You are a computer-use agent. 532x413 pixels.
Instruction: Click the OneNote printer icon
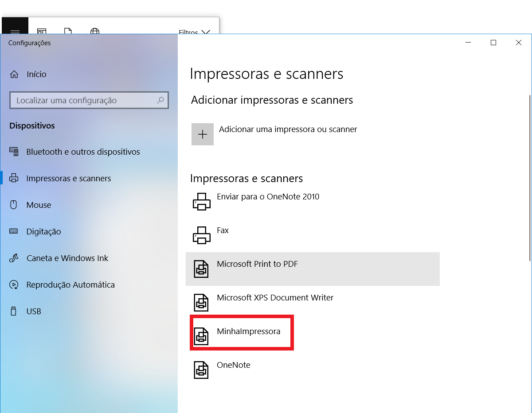point(202,370)
